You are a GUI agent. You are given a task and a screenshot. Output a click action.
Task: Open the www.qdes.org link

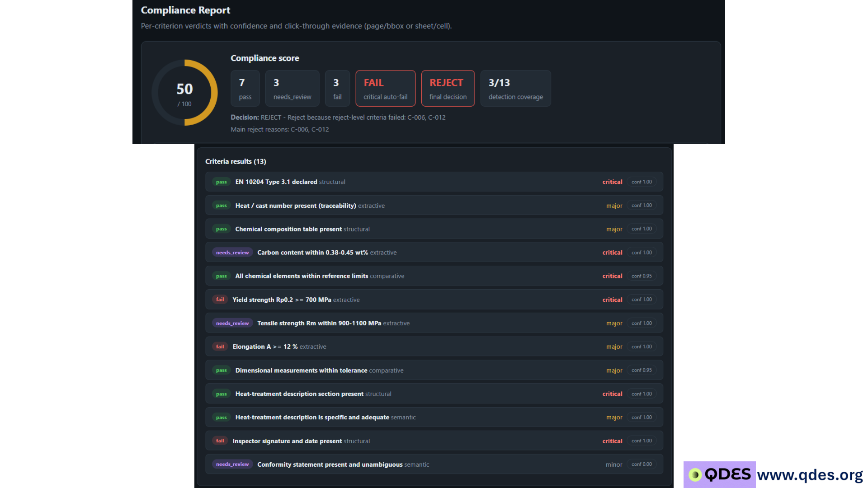(x=810, y=475)
